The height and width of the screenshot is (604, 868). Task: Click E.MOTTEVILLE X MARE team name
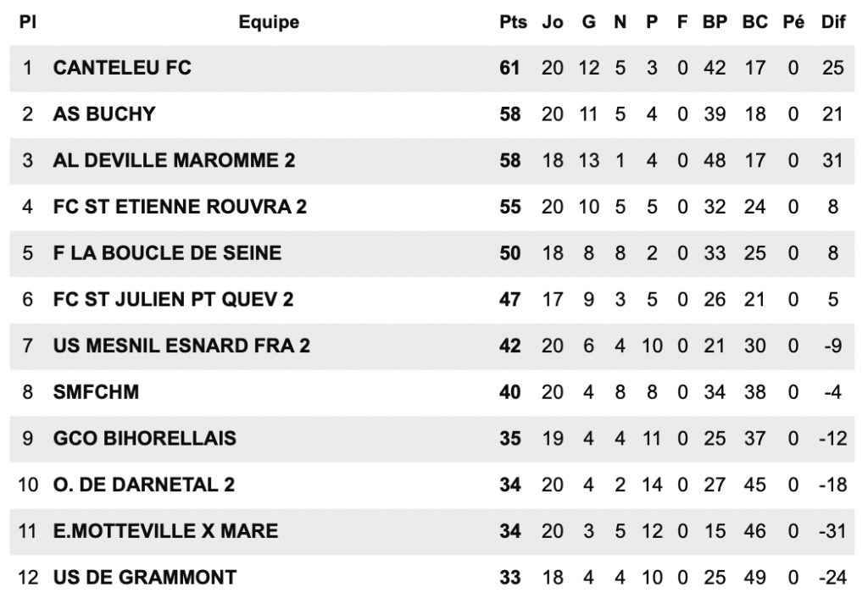tap(165, 531)
